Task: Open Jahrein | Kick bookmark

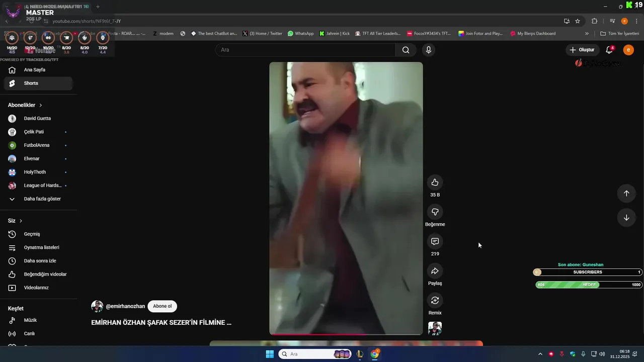Action: point(335,34)
